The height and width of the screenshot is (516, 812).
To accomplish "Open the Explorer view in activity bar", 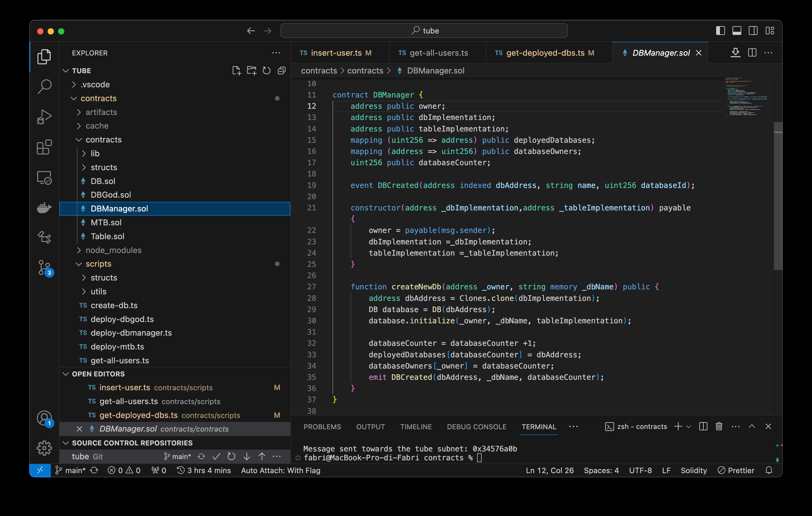I will click(x=44, y=57).
